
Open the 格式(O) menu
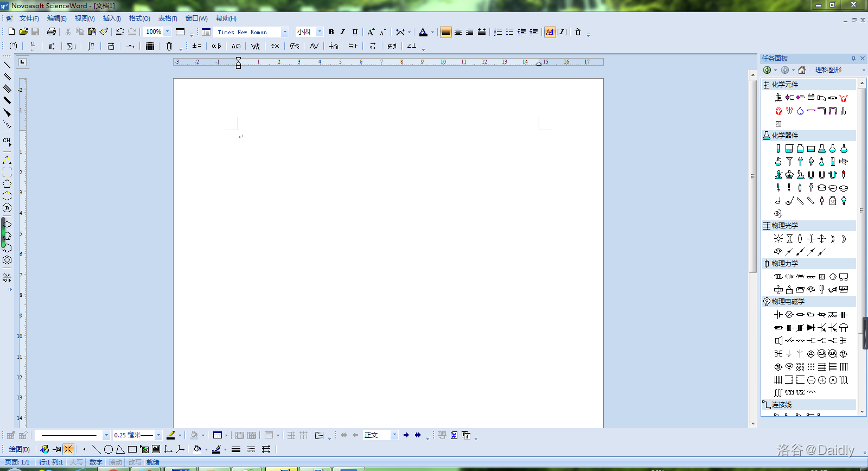[x=139, y=18]
